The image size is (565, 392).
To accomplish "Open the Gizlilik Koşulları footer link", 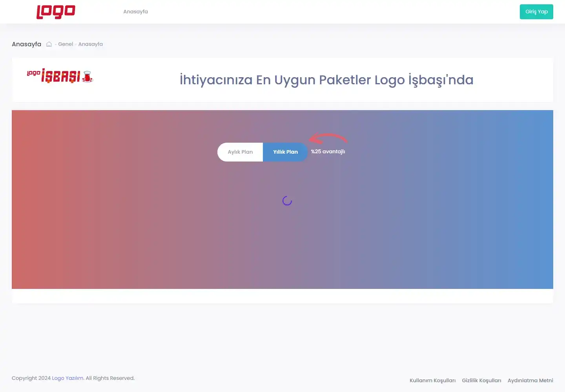I will pyautogui.click(x=482, y=381).
